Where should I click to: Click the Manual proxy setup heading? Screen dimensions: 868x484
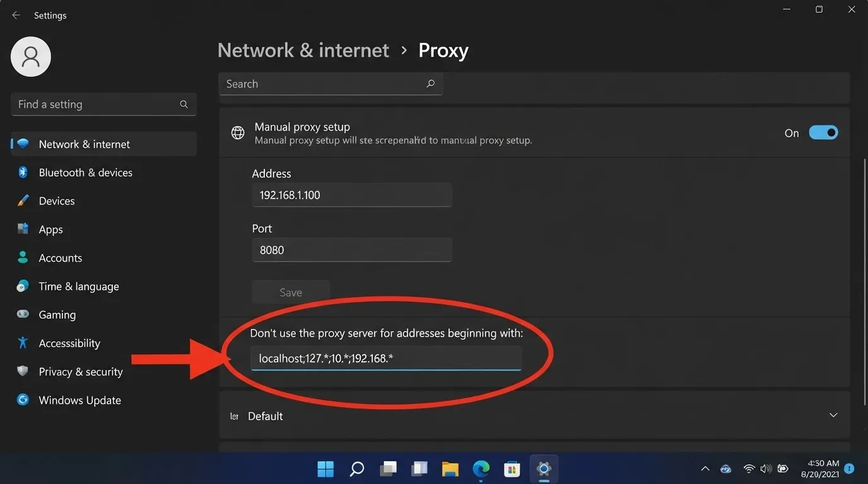[x=302, y=127]
